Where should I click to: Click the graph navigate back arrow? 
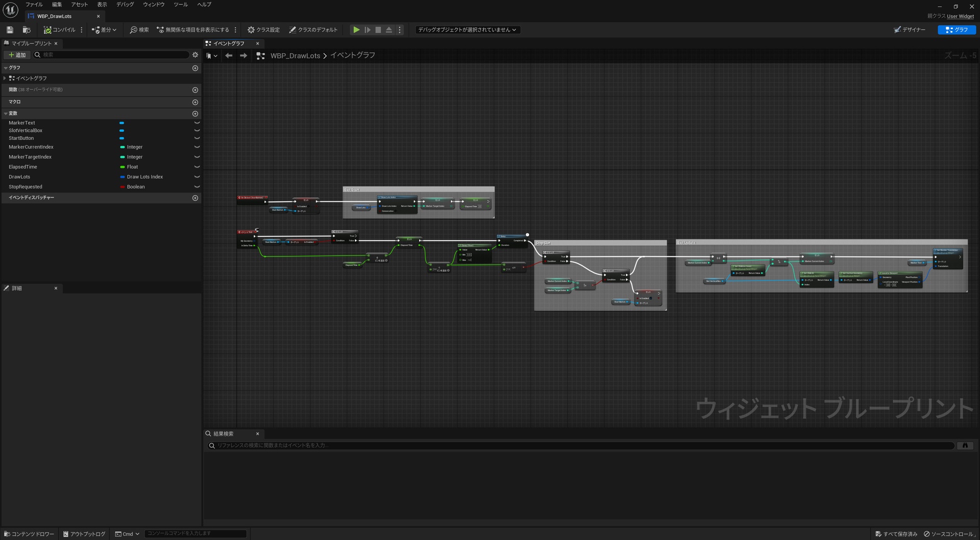[x=229, y=55]
